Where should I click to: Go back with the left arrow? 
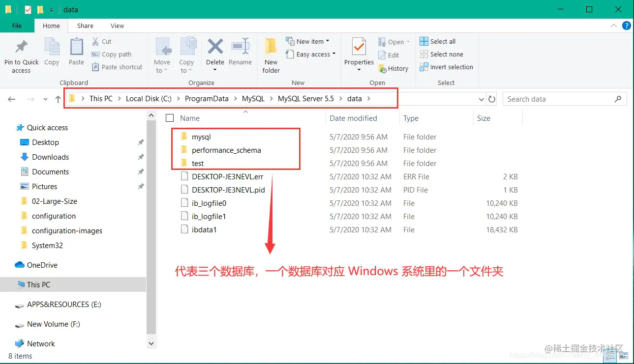point(12,99)
